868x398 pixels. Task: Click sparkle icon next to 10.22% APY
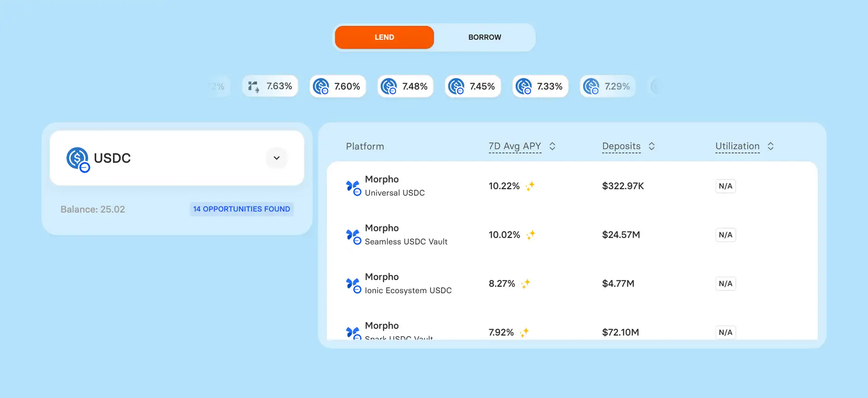click(530, 186)
